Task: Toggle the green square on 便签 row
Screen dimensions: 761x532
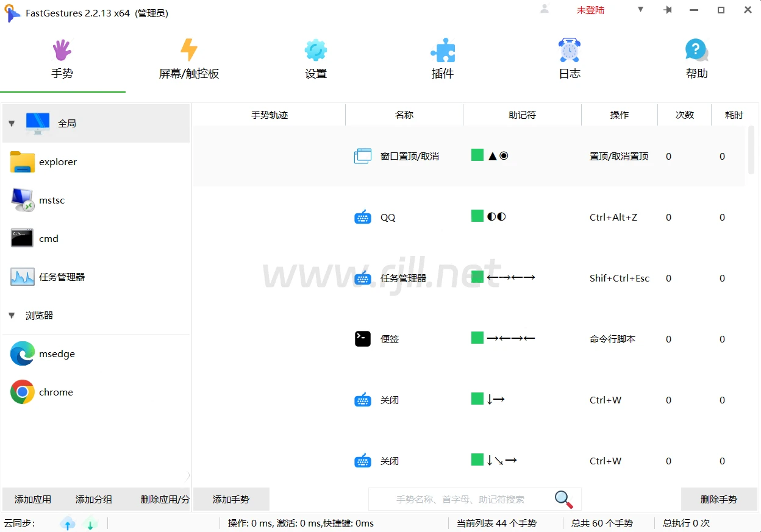Action: point(477,338)
